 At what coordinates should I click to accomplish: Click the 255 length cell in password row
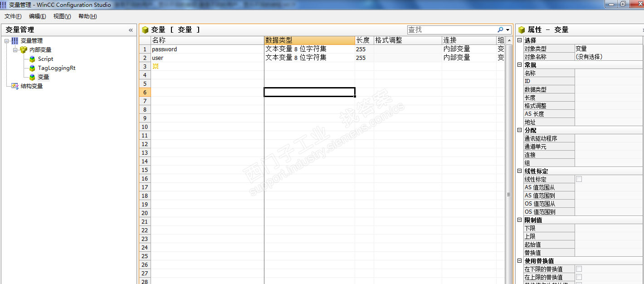(365, 49)
